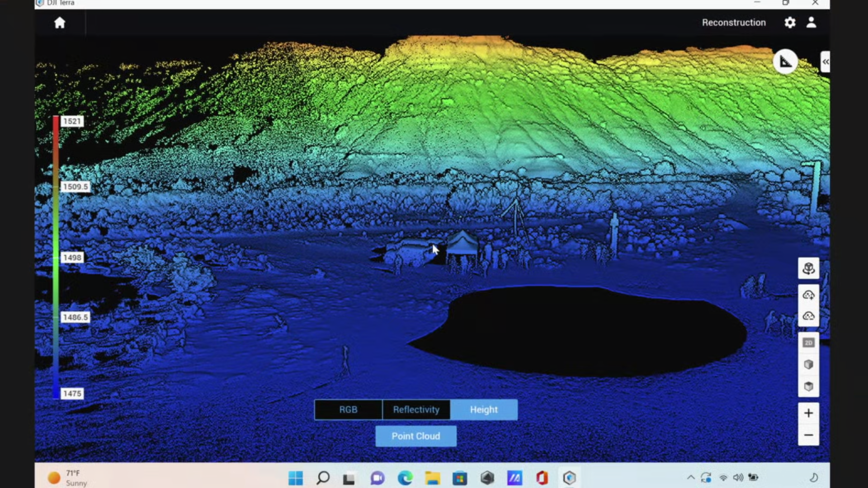
Task: Decrease point cloud size
Action: click(808, 316)
